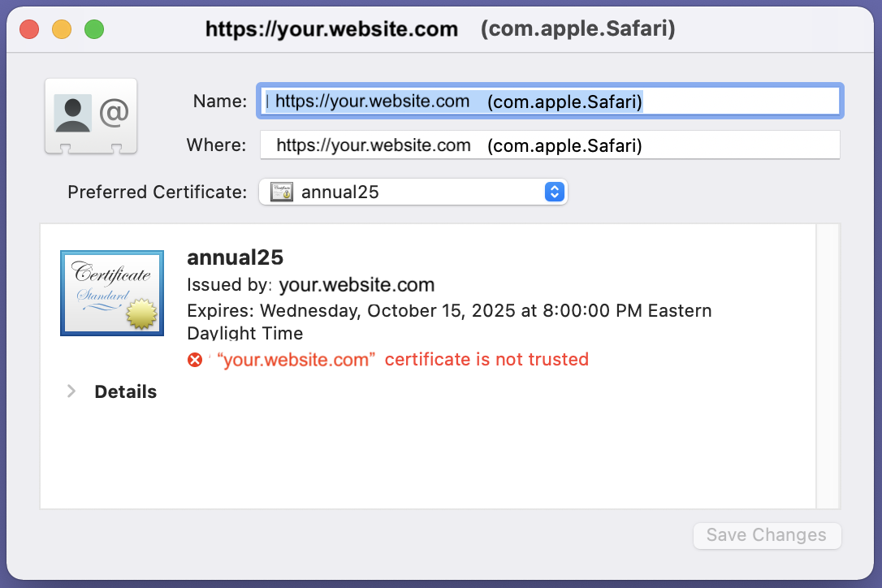The width and height of the screenshot is (882, 588).
Task: Click the Name: label
Action: pos(220,102)
